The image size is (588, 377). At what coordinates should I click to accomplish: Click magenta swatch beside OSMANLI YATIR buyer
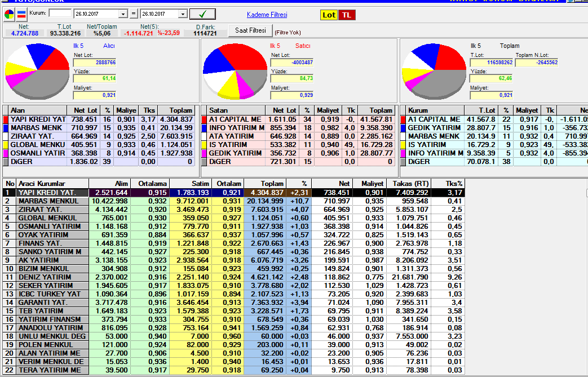point(6,153)
